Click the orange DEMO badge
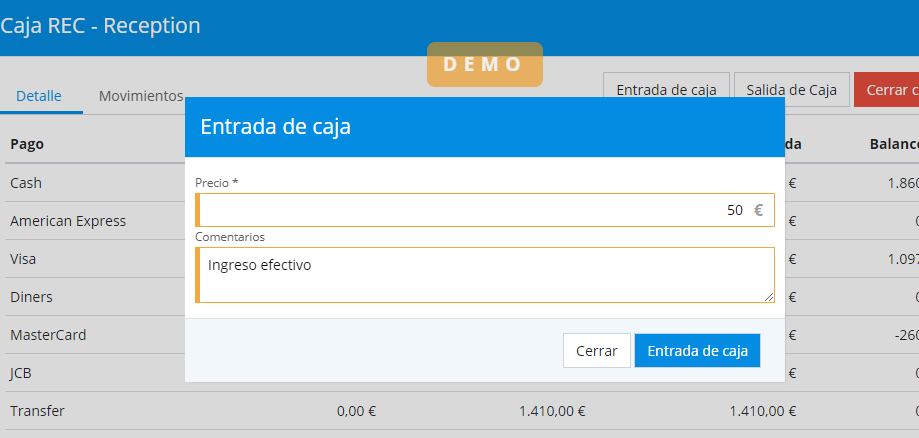Image resolution: width=919 pixels, height=438 pixels. tap(485, 64)
